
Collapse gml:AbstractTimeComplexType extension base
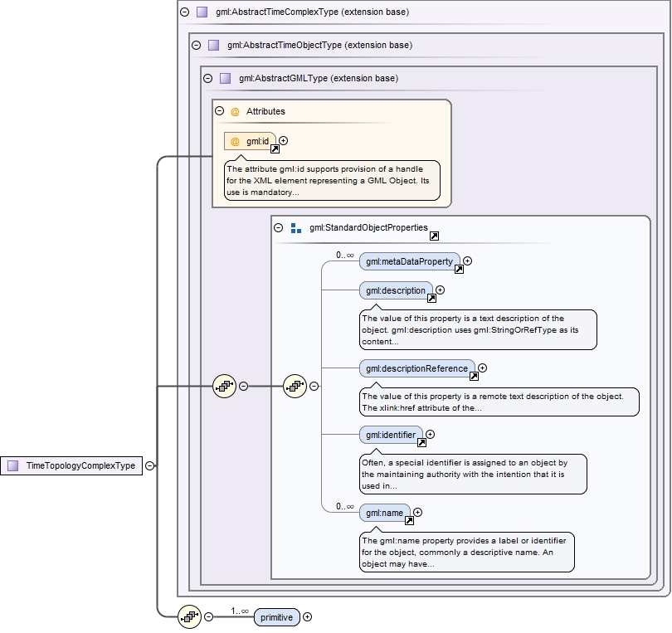click(185, 12)
